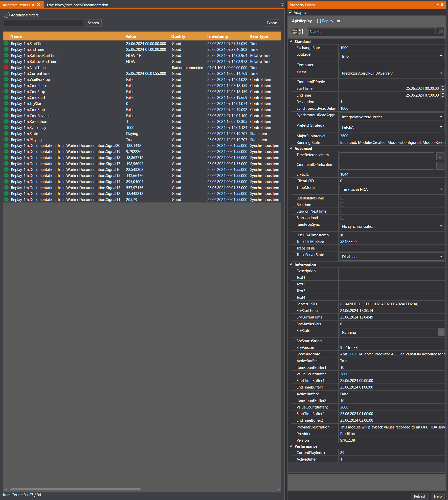This screenshot has height=500, width=448.
Task: Uncheck the Adaptive checkbox
Action: (290, 13)
